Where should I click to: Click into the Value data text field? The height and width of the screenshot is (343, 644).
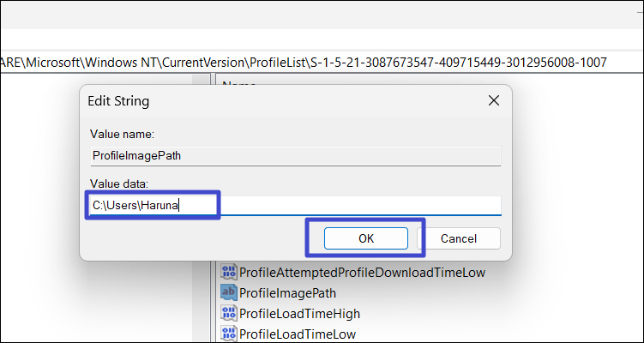pyautogui.click(x=343, y=205)
